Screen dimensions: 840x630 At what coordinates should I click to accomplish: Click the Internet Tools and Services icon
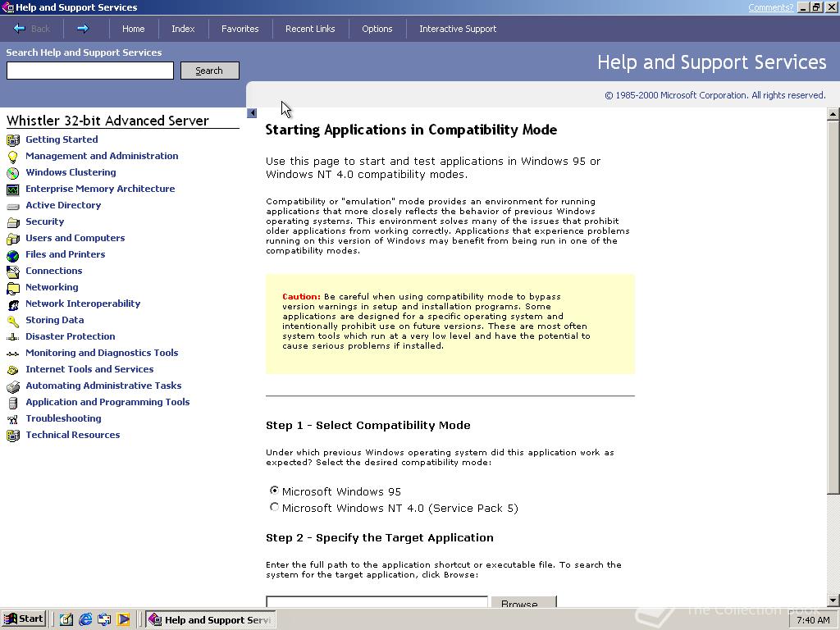[x=13, y=370]
